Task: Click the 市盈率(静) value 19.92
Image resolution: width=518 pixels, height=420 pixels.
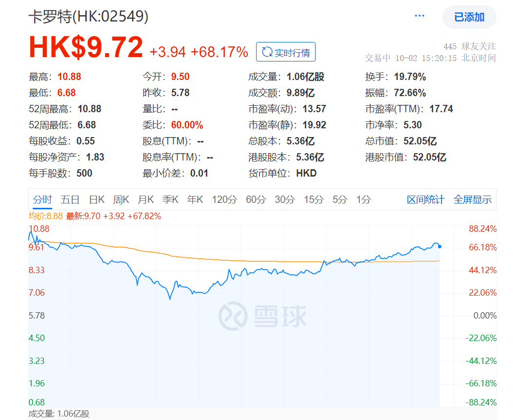Action: click(314, 125)
